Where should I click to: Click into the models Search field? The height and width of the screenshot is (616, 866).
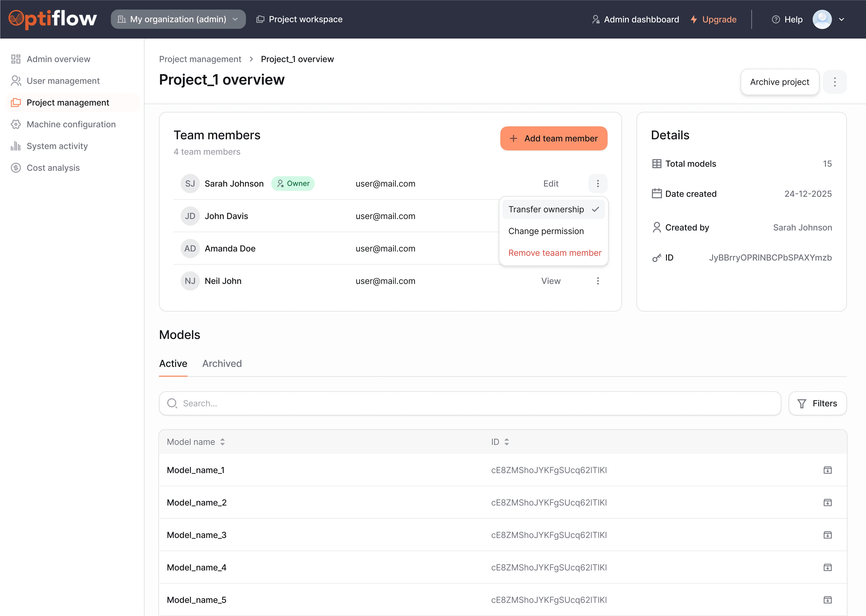470,403
